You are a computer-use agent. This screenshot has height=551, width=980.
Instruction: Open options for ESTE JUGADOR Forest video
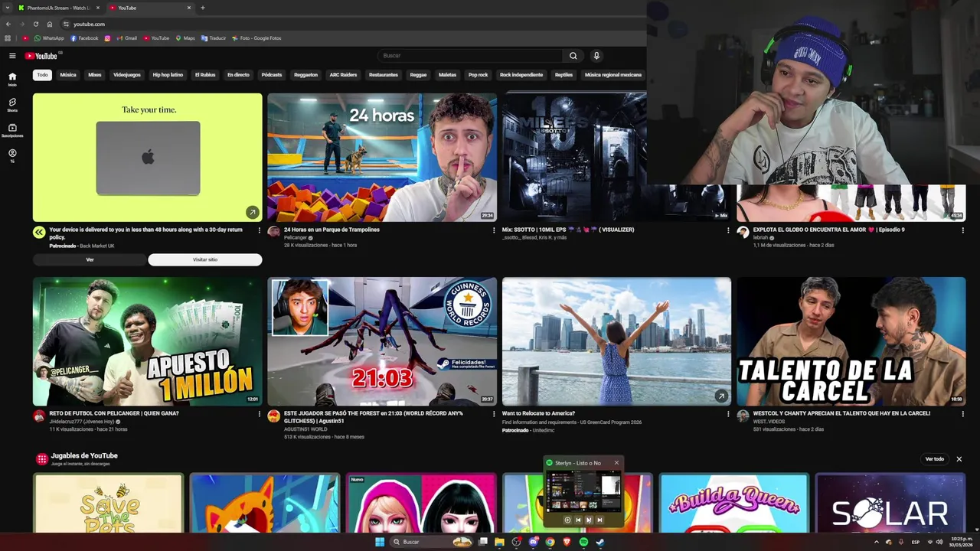[494, 414]
